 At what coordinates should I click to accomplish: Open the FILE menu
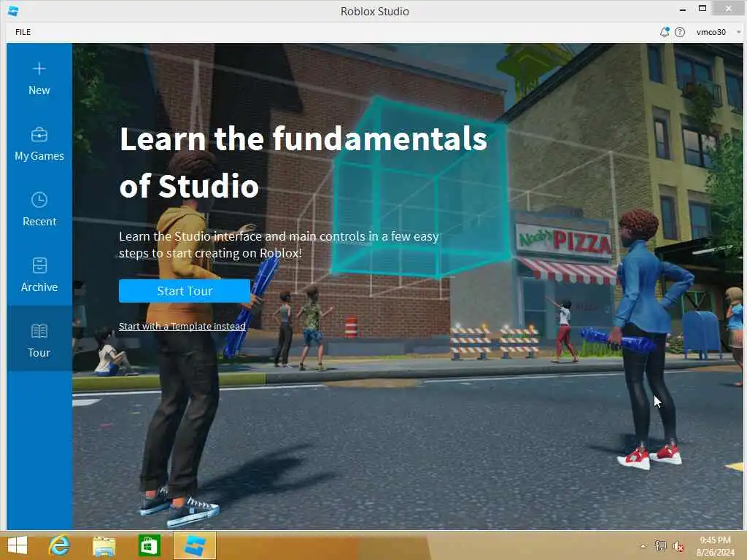point(23,32)
